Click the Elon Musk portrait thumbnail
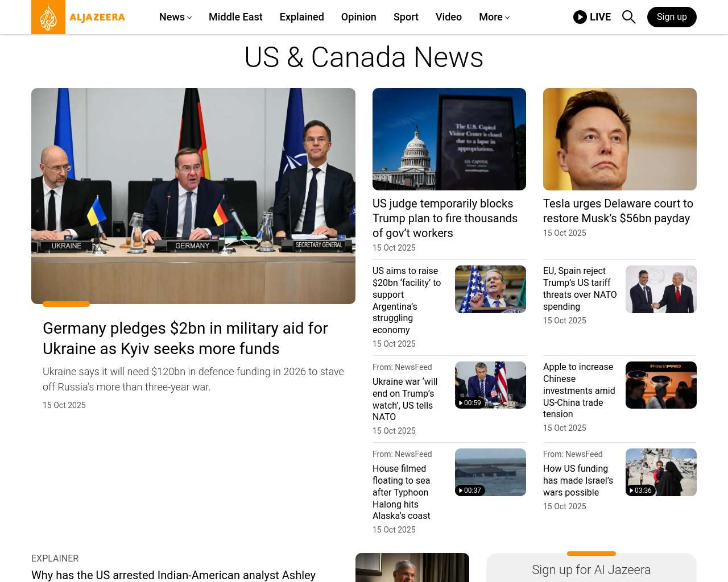The width and height of the screenshot is (728, 582). 620,139
